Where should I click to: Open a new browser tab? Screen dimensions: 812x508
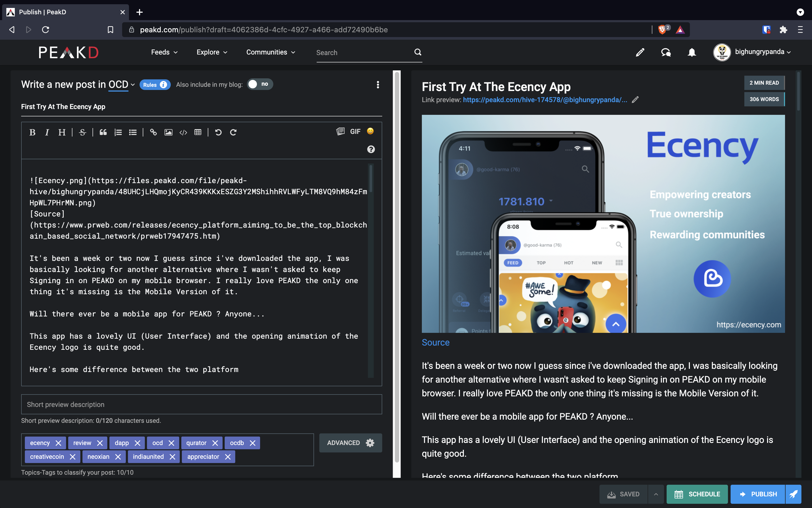(140, 12)
